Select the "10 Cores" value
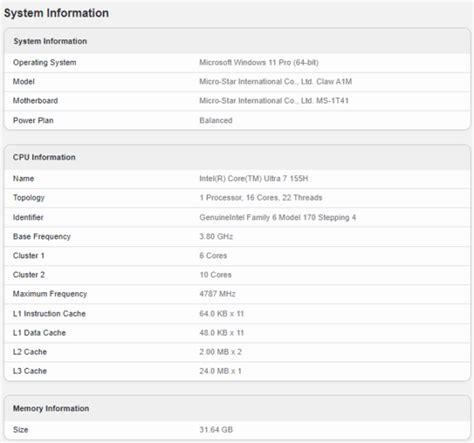The image size is (474, 443). (x=215, y=275)
